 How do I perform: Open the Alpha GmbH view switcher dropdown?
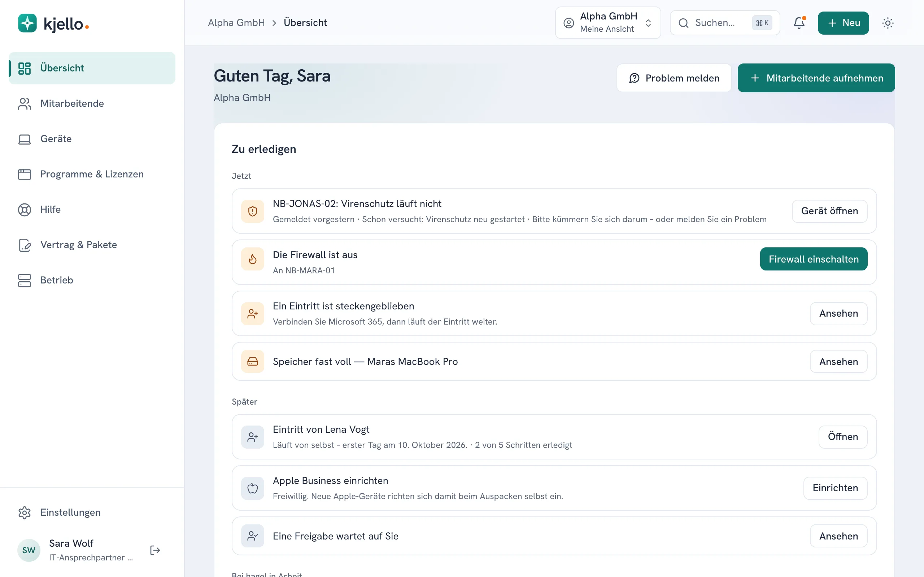click(608, 23)
